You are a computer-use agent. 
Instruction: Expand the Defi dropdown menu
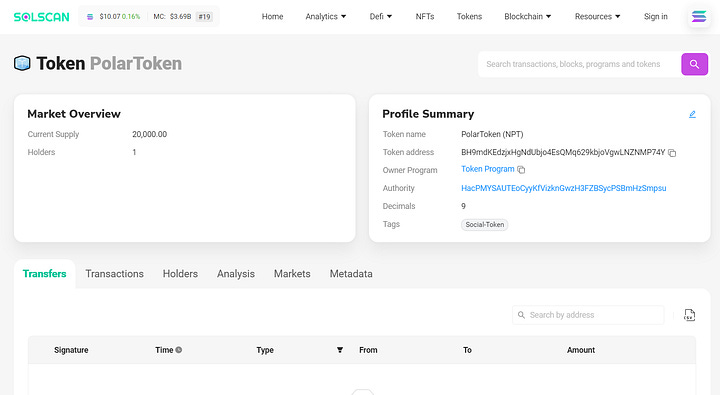pos(381,17)
